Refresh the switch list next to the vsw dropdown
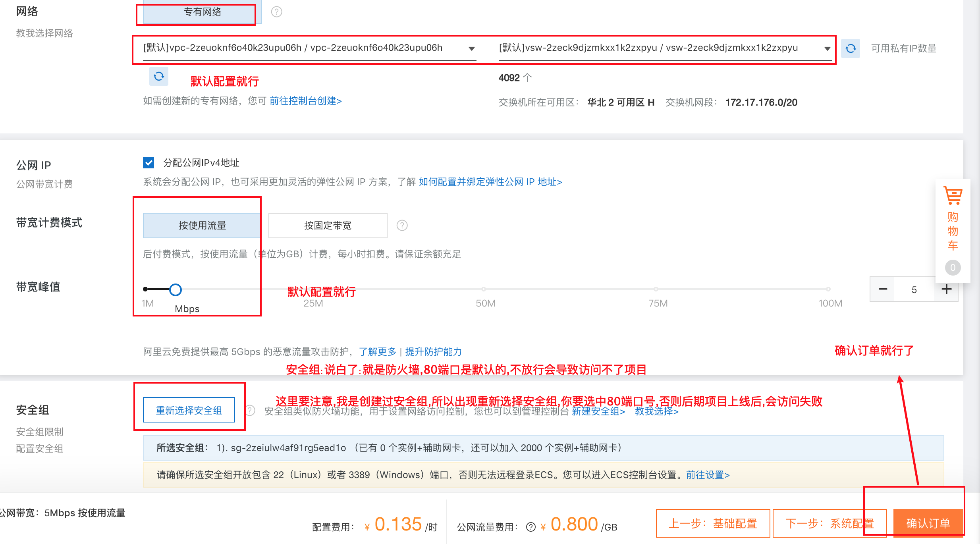 pyautogui.click(x=850, y=48)
